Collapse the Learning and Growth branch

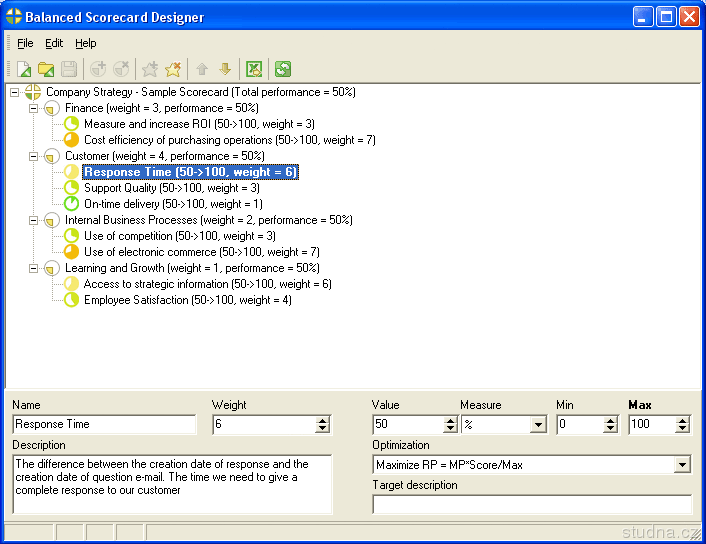click(33, 268)
